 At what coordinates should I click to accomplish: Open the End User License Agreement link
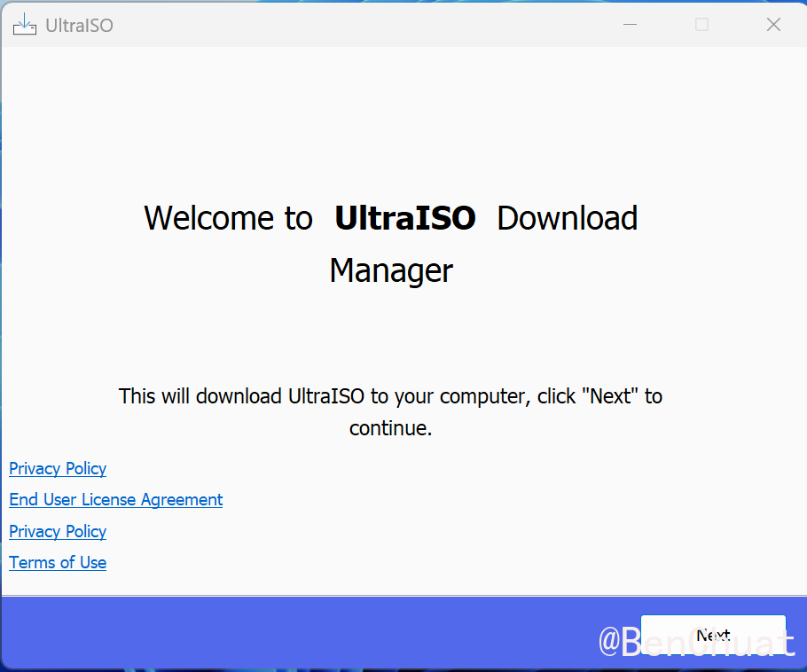(115, 500)
